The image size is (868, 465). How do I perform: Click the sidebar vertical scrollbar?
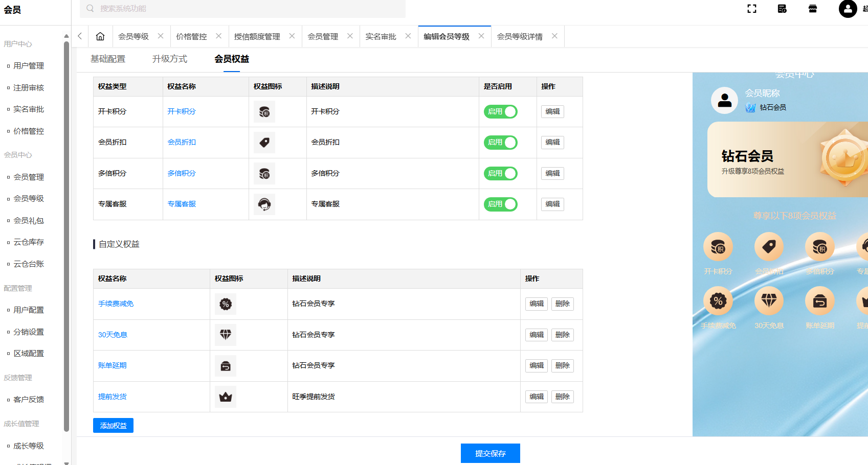(x=66, y=236)
